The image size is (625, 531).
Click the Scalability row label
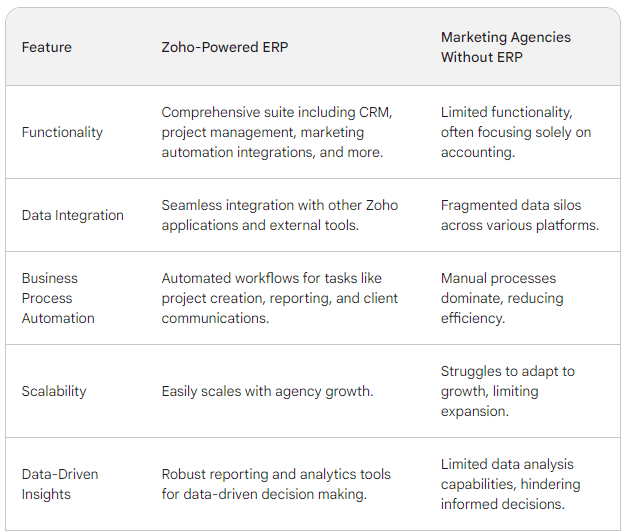(x=54, y=391)
